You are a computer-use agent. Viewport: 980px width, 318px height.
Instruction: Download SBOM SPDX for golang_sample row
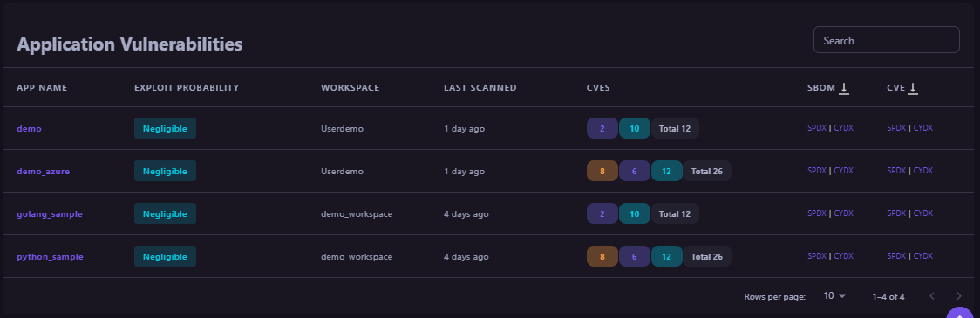817,213
